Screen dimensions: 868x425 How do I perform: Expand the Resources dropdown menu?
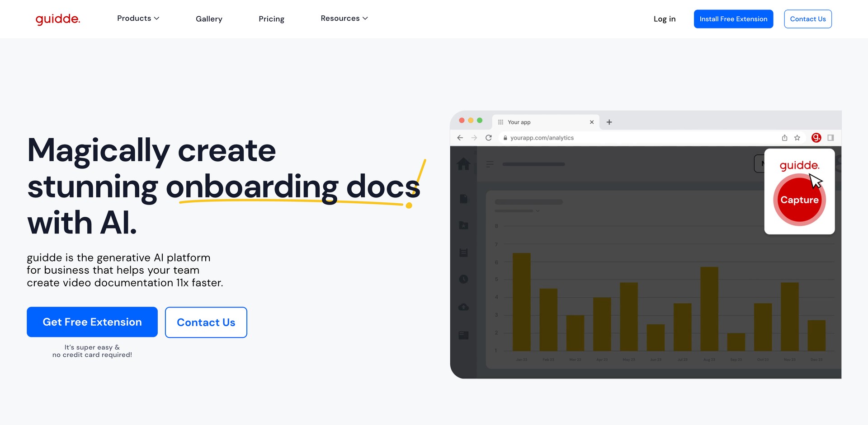click(344, 19)
